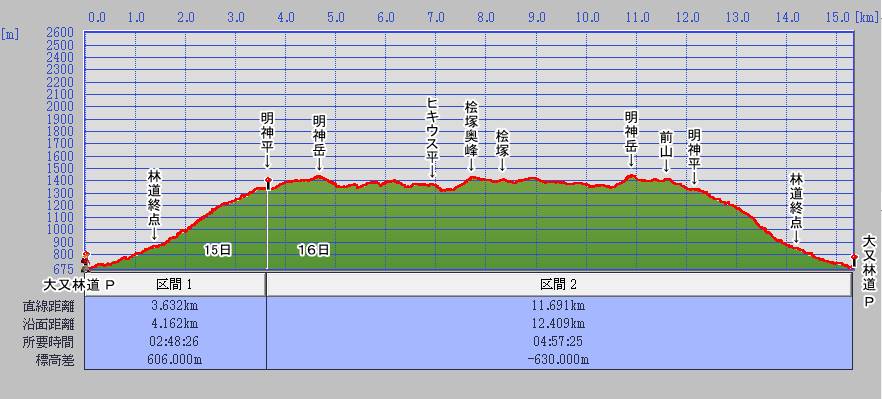
Task: Click the 区間 1 section header
Action: tap(174, 285)
